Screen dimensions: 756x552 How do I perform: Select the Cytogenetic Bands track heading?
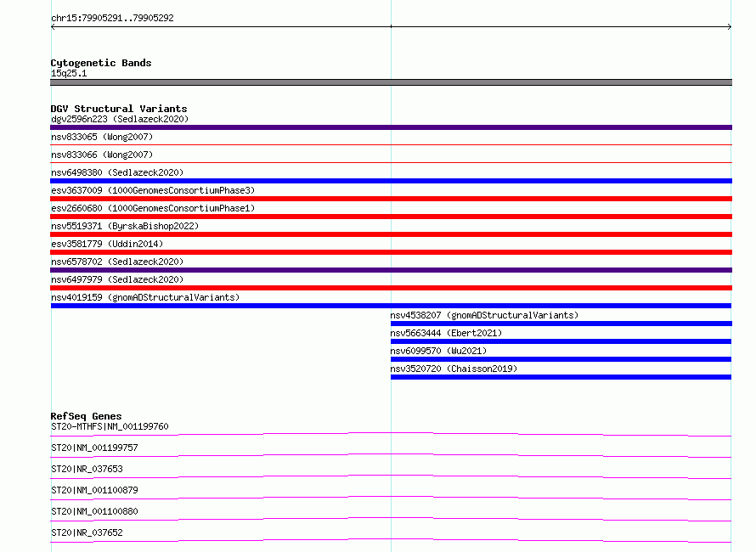click(x=101, y=63)
